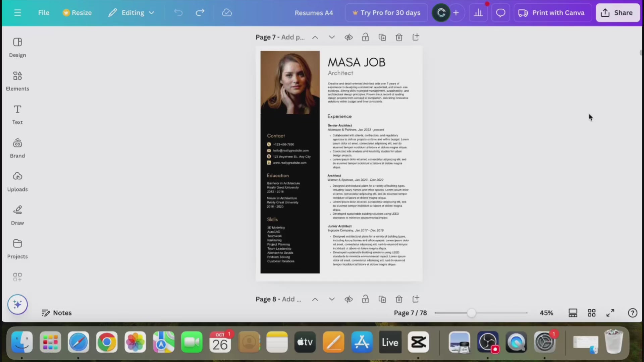Click the Page 8 title field
This screenshot has width=644, height=362.
[278, 299]
